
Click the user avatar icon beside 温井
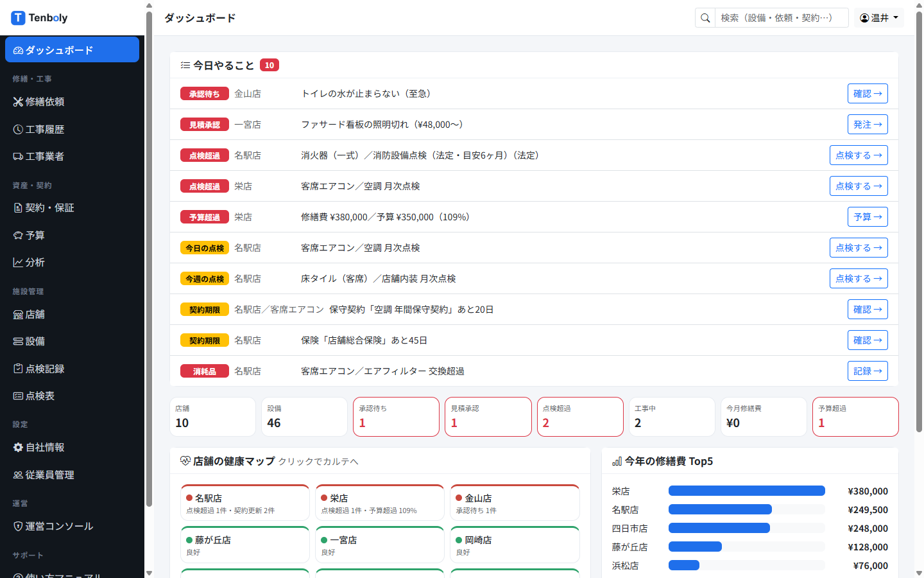(x=864, y=18)
